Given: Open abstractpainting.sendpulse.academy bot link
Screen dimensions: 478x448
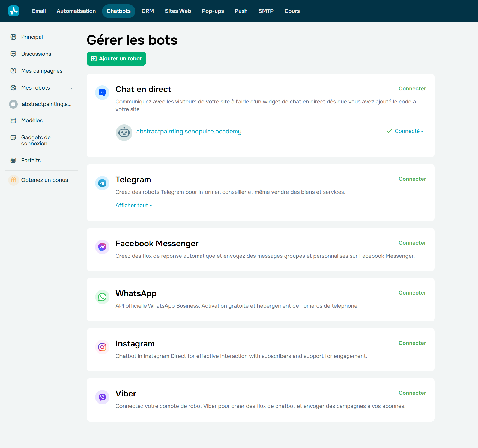Looking at the screenshot, I should point(189,132).
